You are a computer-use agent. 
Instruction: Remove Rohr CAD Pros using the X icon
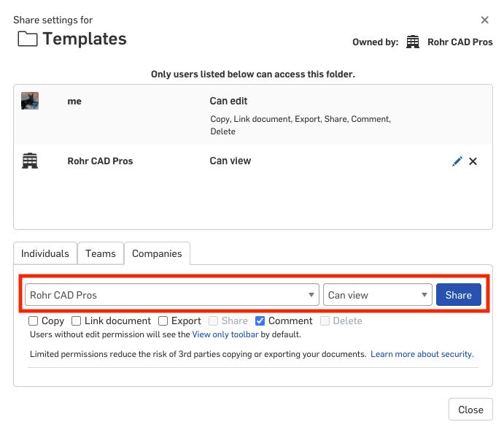(473, 161)
